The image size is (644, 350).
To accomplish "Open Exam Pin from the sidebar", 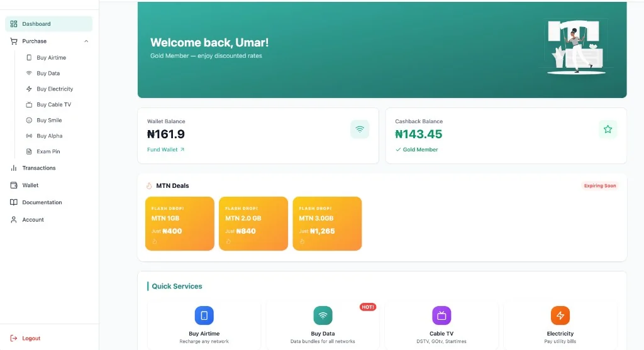I will coord(48,151).
